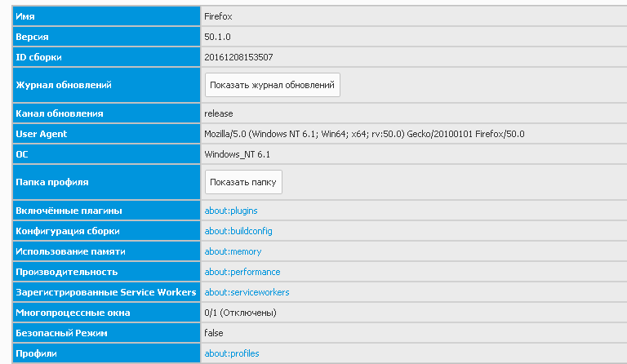Click the version value 50.1.0
The width and height of the screenshot is (627, 364).
point(217,37)
